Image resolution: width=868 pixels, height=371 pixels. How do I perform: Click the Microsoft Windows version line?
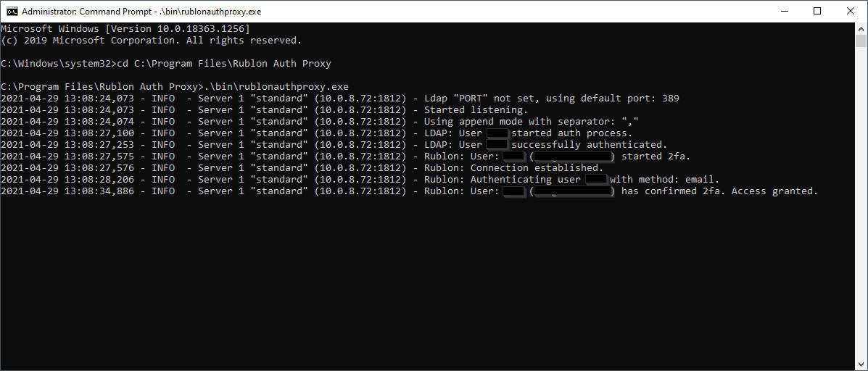[x=125, y=29]
